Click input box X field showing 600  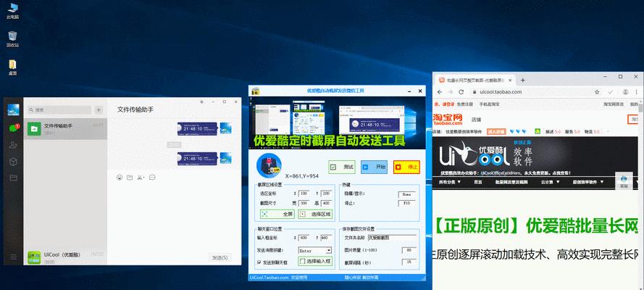(304, 237)
